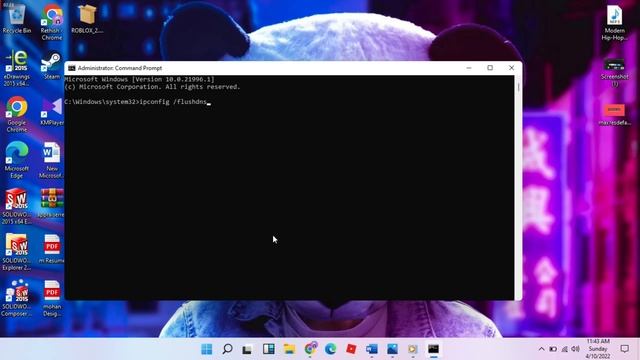Open the SOLIDWORKS Explorer desktop shortcut
Viewport: 640px width, 360px height.
[17, 252]
